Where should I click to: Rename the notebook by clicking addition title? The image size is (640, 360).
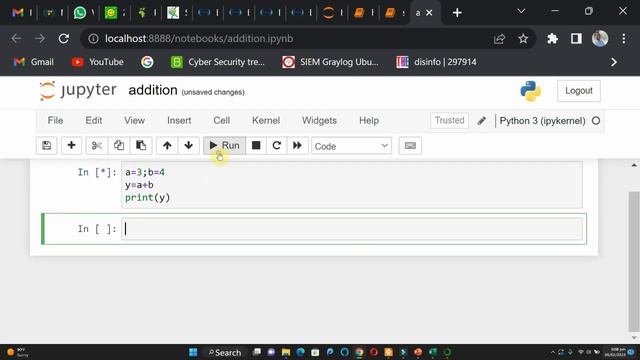[x=153, y=90]
